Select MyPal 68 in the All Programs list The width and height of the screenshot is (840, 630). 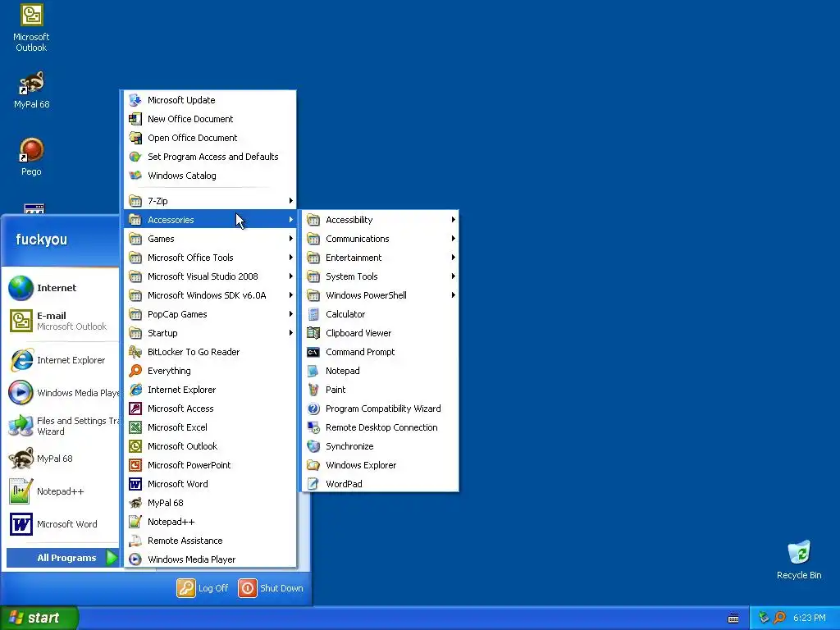[211, 503]
